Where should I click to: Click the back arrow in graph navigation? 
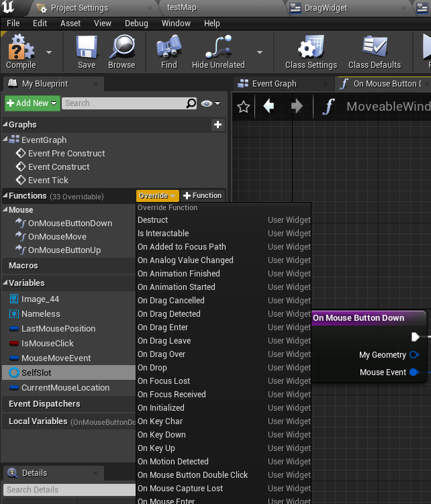point(269,106)
